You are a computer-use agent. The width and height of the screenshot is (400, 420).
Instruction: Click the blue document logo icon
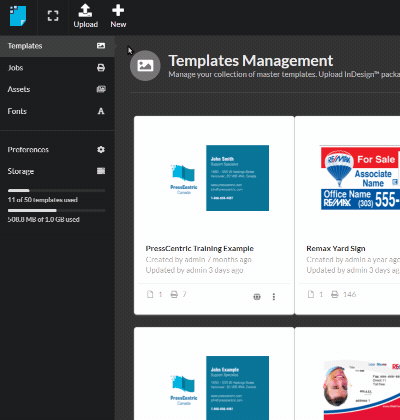pyautogui.click(x=18, y=16)
